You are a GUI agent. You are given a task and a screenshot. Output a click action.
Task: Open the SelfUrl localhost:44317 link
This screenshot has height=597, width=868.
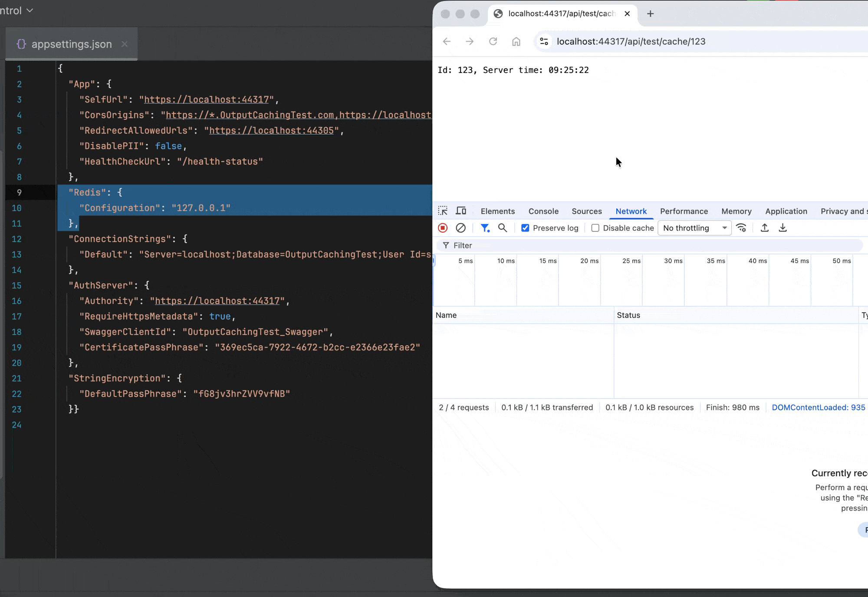(x=206, y=100)
